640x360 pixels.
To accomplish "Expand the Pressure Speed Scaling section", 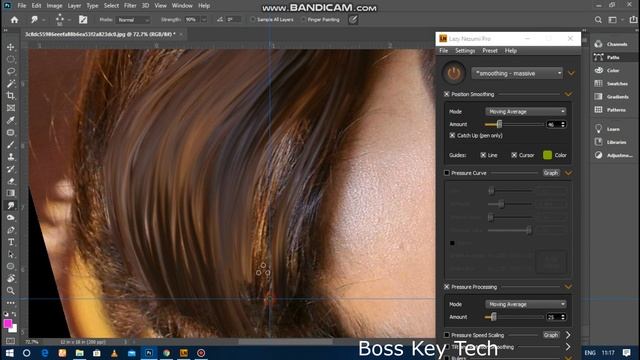I will 568,335.
